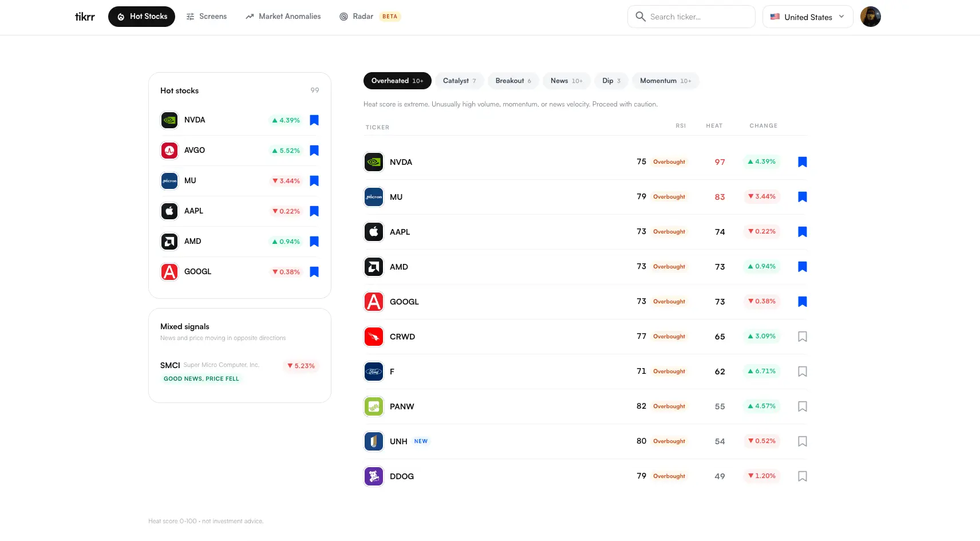
Task: Toggle GOOGL bookmark in Hot stocks panel
Action: point(314,272)
